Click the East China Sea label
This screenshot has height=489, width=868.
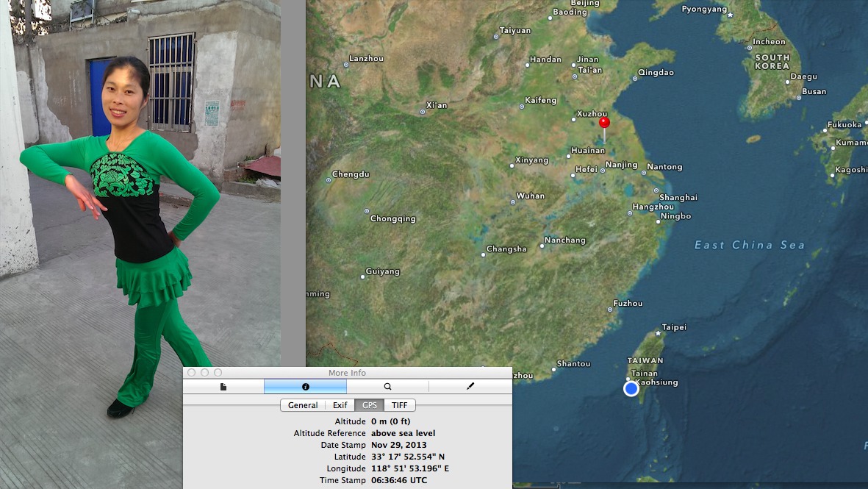(750, 245)
